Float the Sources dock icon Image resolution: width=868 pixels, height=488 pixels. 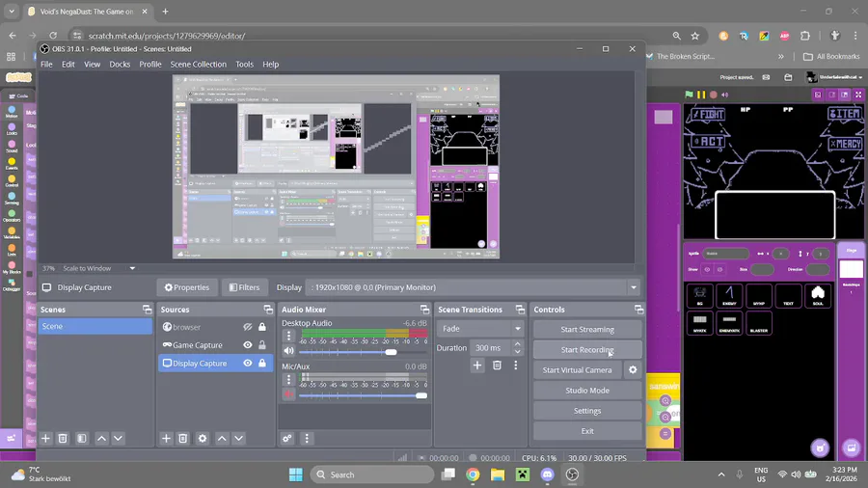[268, 310]
